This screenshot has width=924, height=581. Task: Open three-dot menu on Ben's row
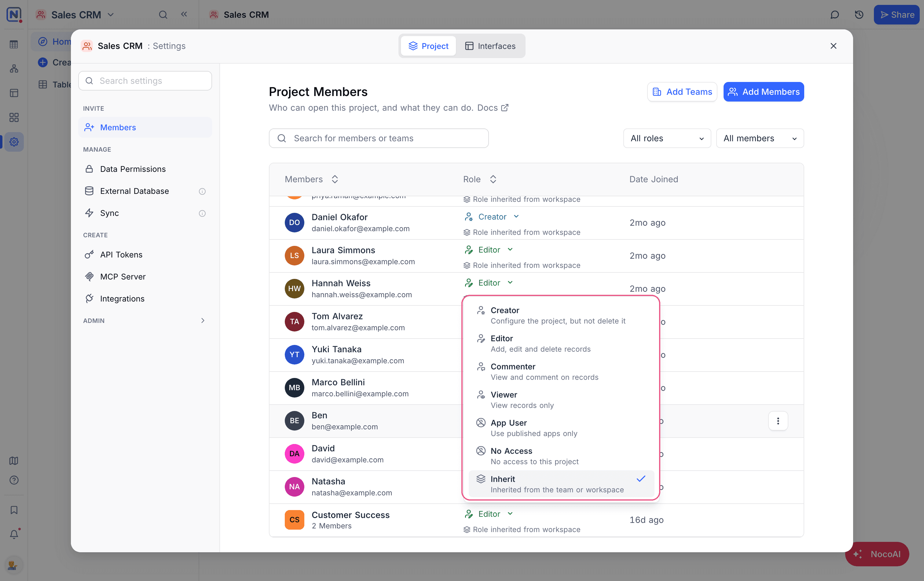[x=778, y=421]
